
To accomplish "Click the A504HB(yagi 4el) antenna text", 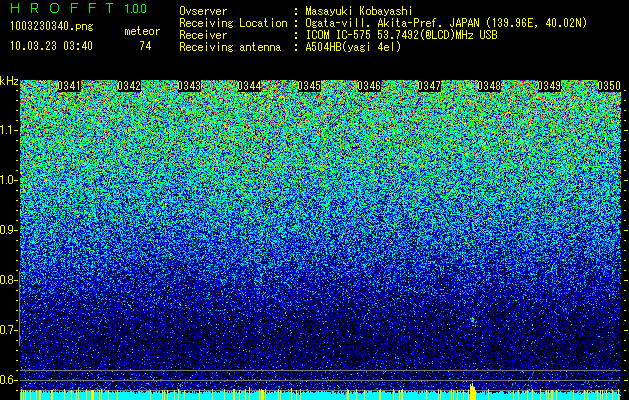I will 353,47.
